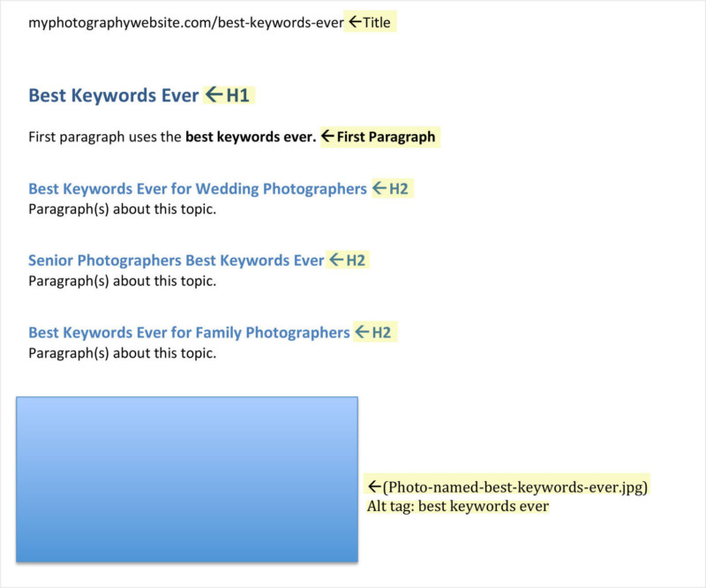The height and width of the screenshot is (588, 706).
Task: Click the arrow beside the Wedding Photographers H2 label
Action: pyautogui.click(x=379, y=188)
